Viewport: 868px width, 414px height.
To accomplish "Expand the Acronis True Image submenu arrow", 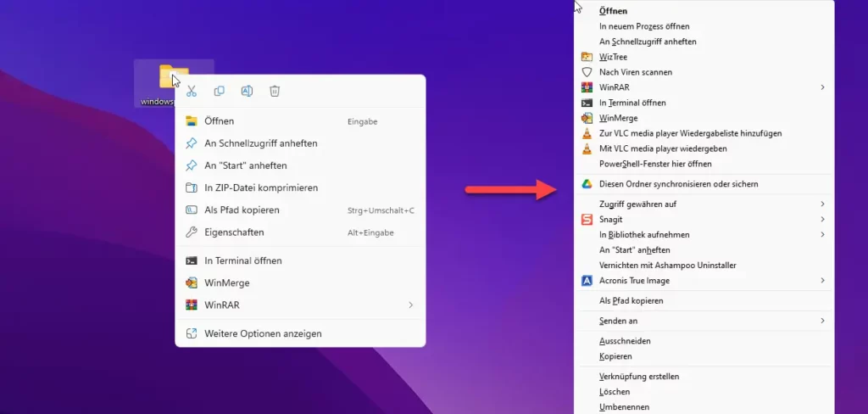I will (x=822, y=281).
